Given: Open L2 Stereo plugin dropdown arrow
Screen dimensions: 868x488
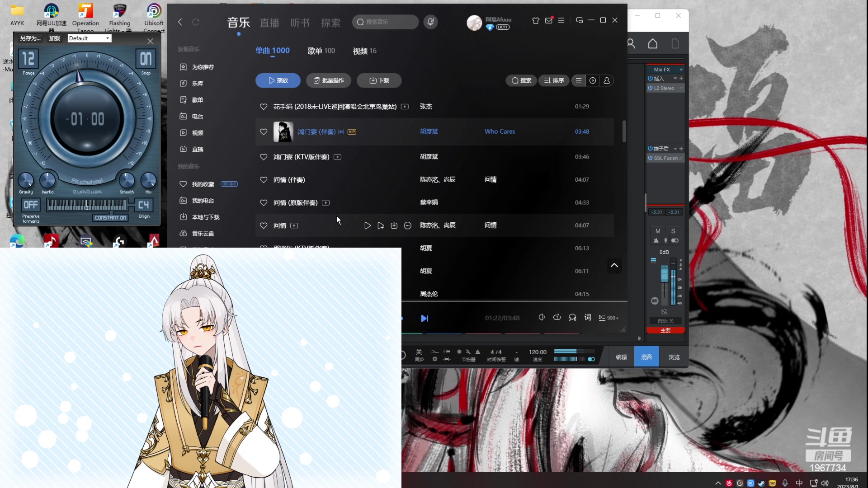Looking at the screenshot, I should 681,88.
